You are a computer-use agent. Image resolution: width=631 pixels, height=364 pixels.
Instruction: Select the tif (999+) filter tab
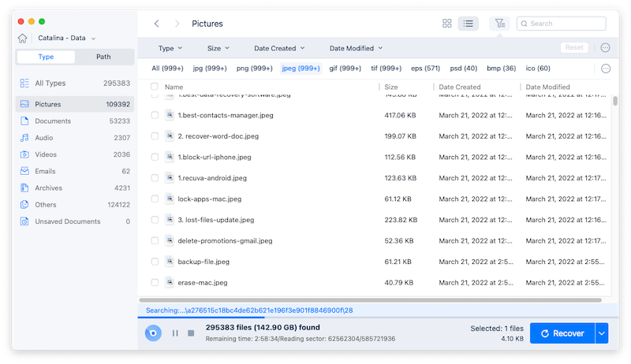click(386, 69)
